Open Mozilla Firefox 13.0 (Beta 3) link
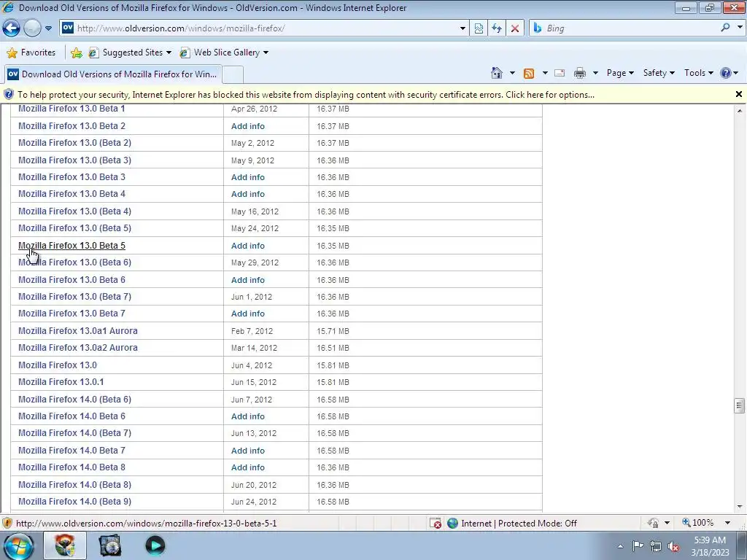 pyautogui.click(x=75, y=160)
